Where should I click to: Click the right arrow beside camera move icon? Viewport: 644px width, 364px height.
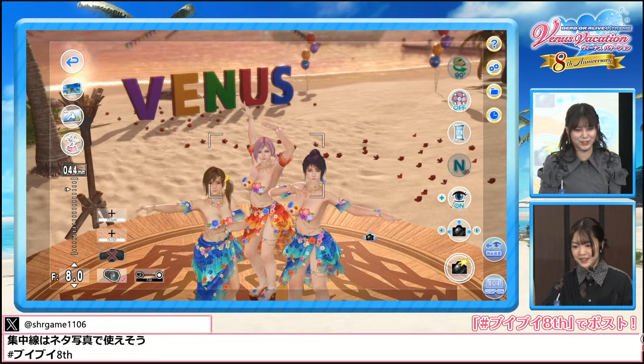[x=477, y=231]
